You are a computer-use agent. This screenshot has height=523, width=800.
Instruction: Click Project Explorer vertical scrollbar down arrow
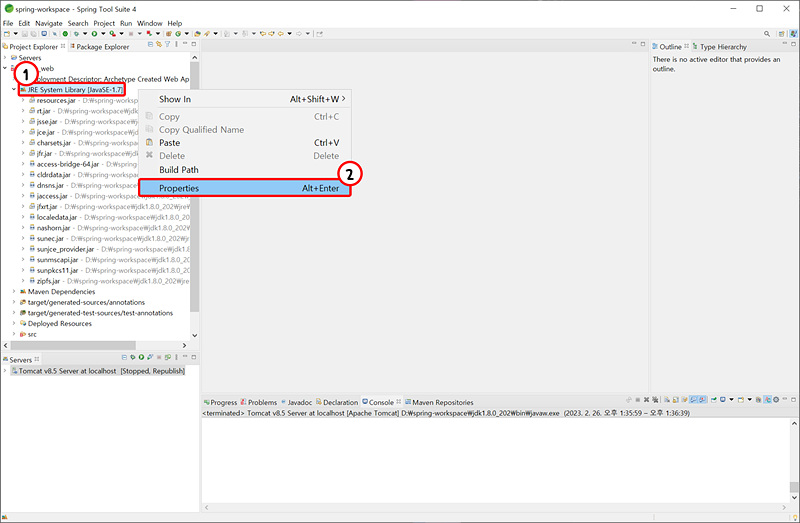coord(194,335)
